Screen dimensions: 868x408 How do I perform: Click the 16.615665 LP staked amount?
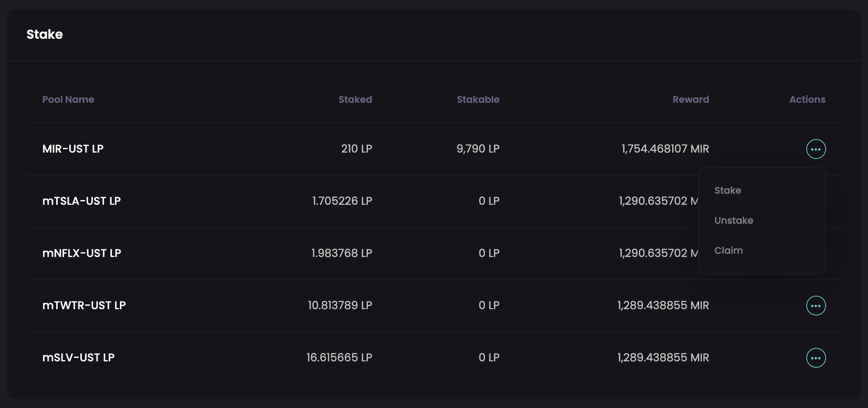click(x=339, y=357)
